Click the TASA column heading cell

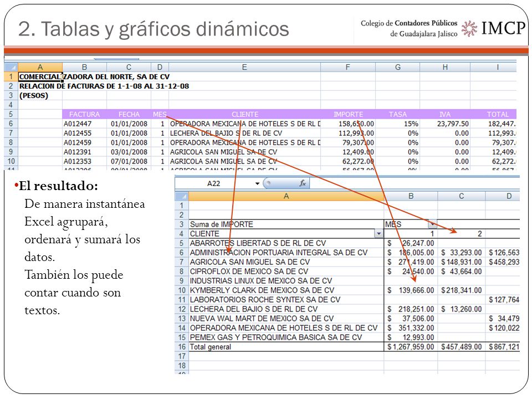click(x=398, y=114)
